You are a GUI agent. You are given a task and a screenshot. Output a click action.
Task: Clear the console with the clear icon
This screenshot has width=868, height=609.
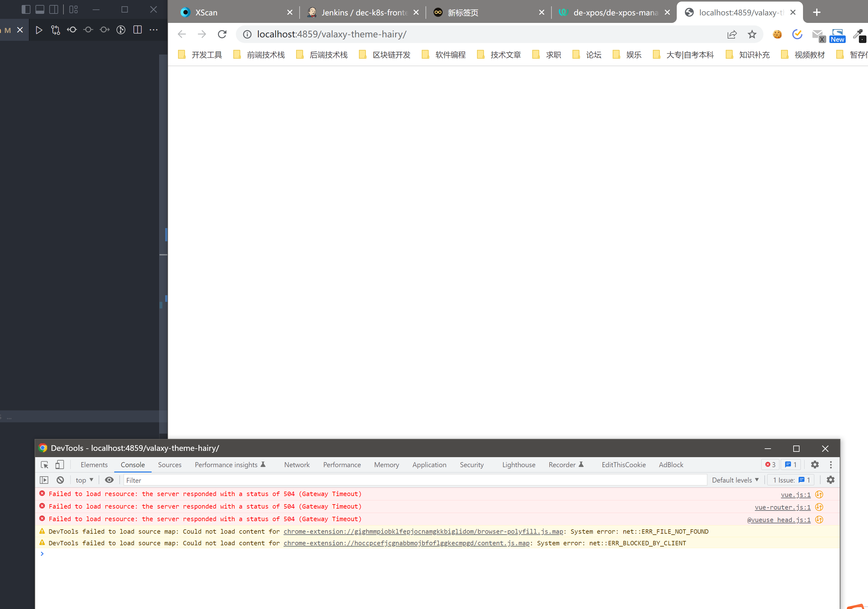pyautogui.click(x=60, y=480)
